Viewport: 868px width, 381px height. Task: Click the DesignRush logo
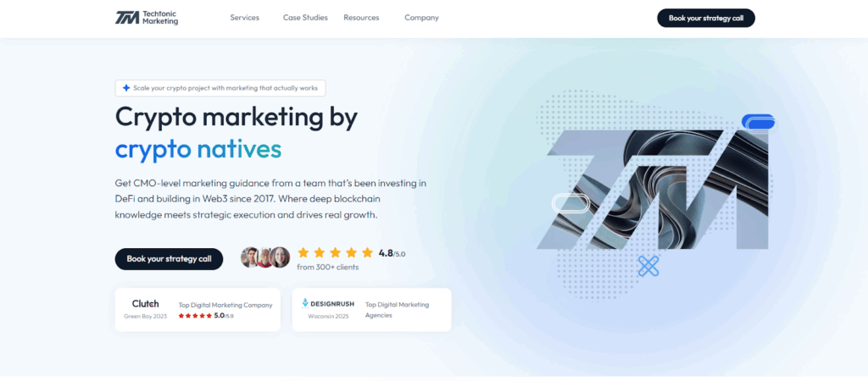pos(329,304)
